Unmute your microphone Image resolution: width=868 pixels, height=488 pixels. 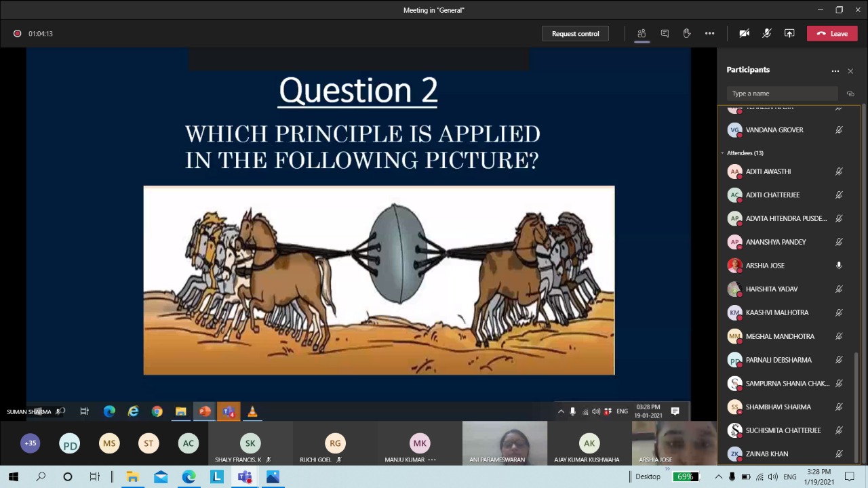[x=767, y=33]
